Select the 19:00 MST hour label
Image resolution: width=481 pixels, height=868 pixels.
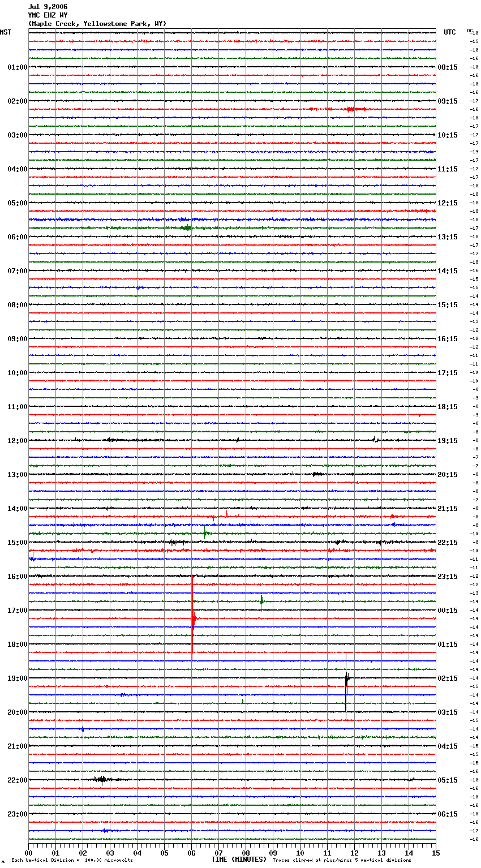[x=18, y=678]
